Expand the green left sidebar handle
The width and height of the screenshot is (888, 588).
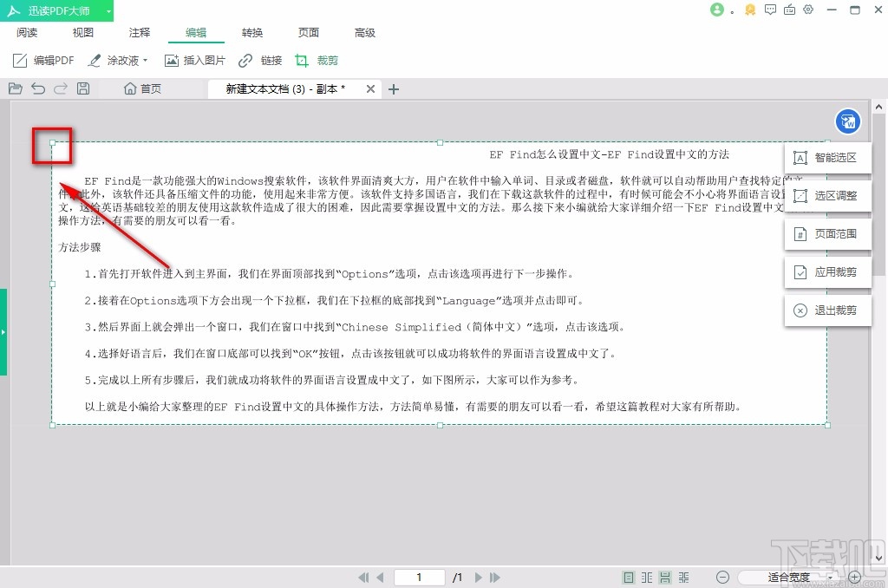(3, 332)
